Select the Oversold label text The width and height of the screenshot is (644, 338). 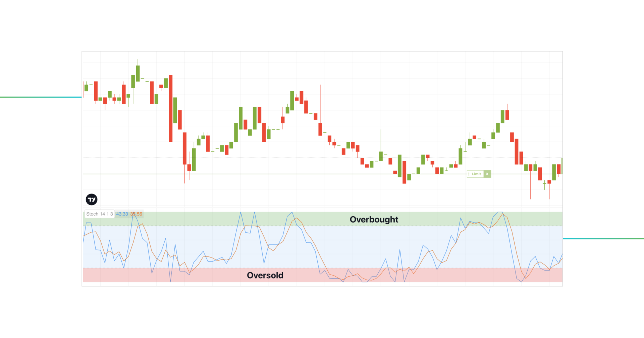[265, 275]
